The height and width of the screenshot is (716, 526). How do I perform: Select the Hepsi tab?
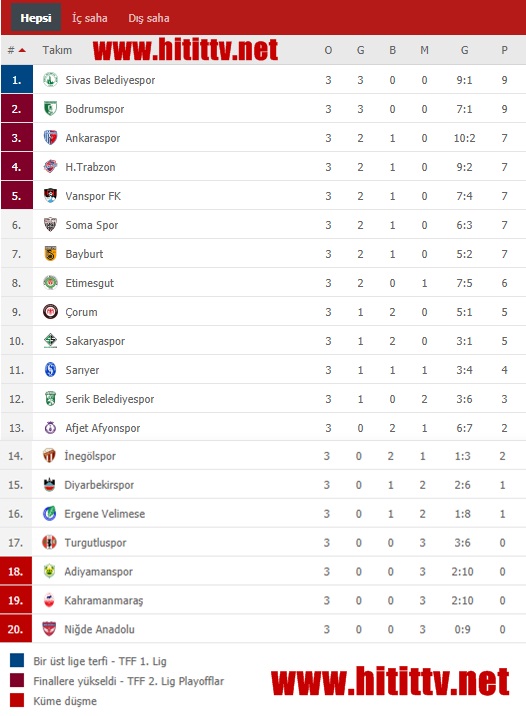[36, 18]
